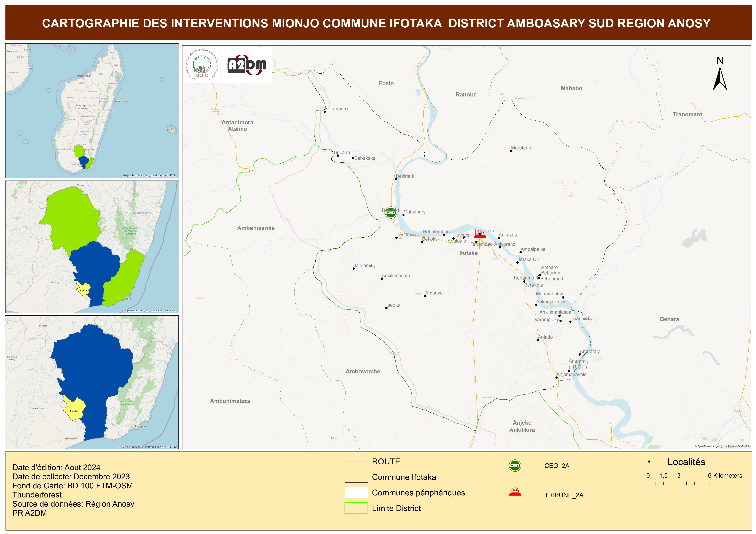Click the Morafeno locality label
The image size is (756, 534).
[x=521, y=148]
